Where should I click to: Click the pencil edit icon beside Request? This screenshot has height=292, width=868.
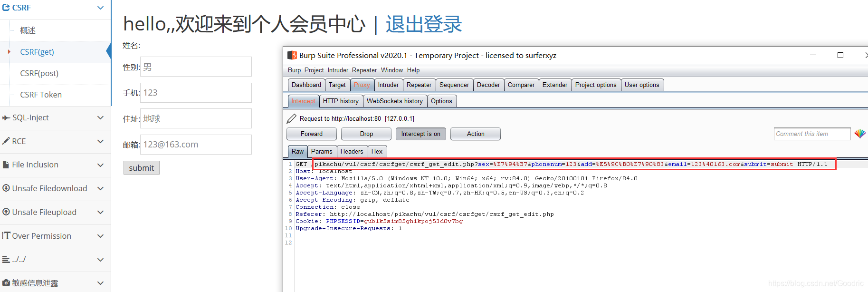(291, 118)
